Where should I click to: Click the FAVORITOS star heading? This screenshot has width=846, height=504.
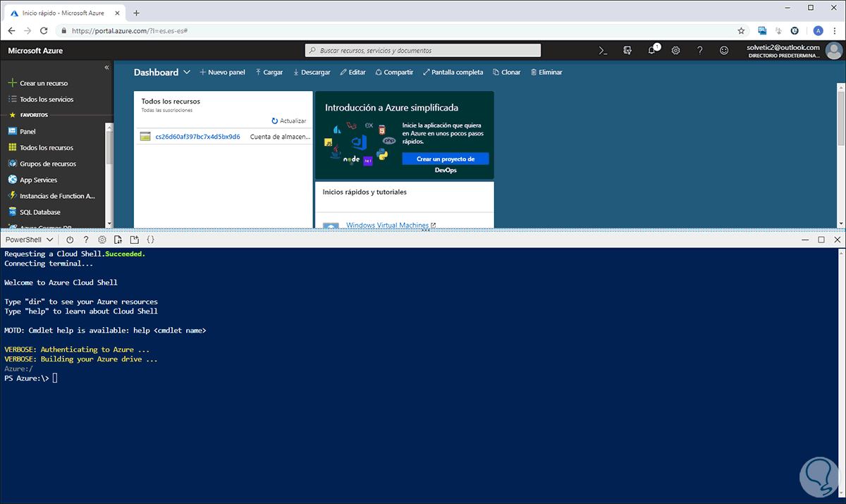coord(28,114)
